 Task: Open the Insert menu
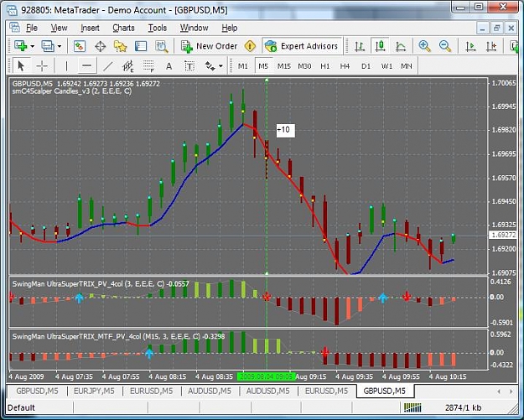(91, 28)
